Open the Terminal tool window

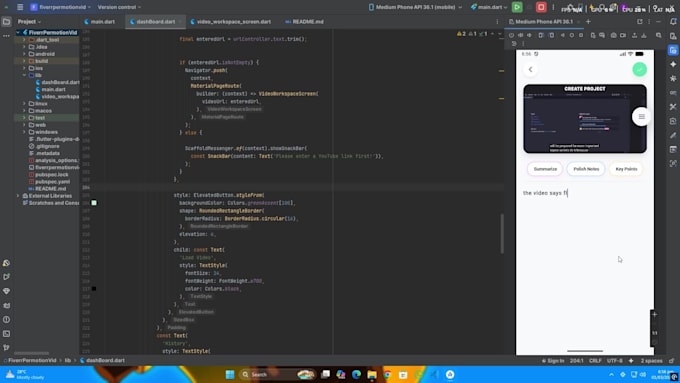click(x=7, y=334)
